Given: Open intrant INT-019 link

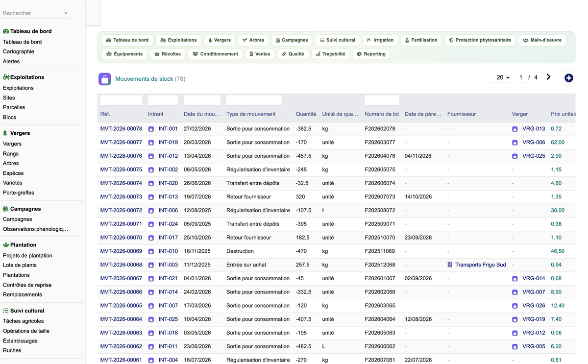Looking at the screenshot, I should (x=168, y=143).
